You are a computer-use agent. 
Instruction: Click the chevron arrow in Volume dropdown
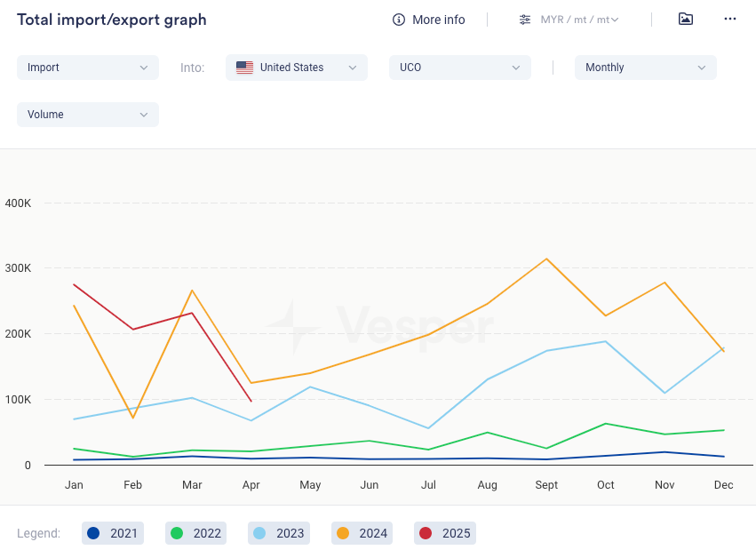pos(144,115)
